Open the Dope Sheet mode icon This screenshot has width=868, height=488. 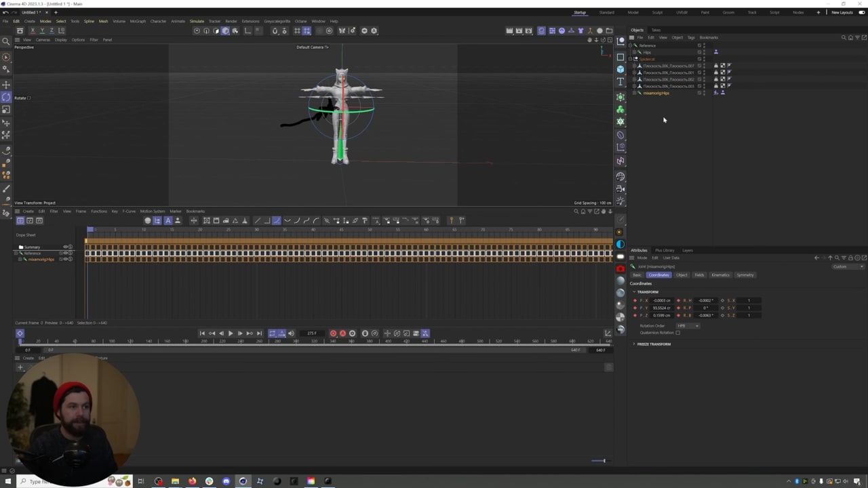20,220
